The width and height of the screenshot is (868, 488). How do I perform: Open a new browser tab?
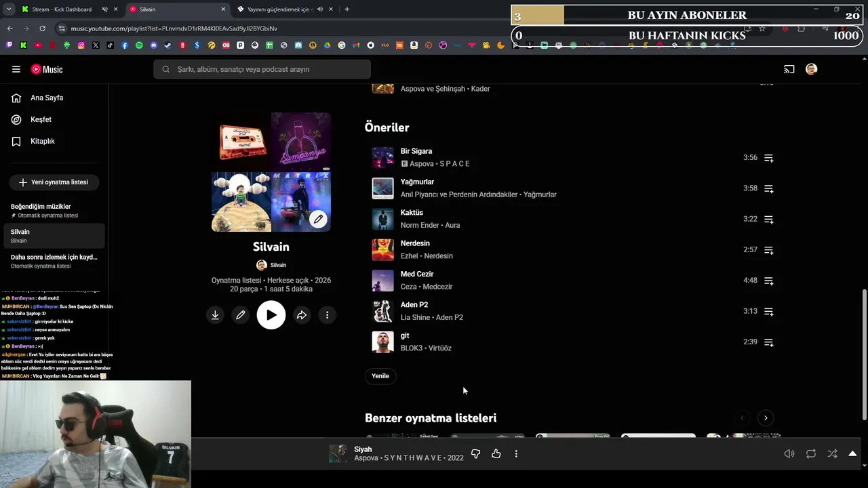347,9
